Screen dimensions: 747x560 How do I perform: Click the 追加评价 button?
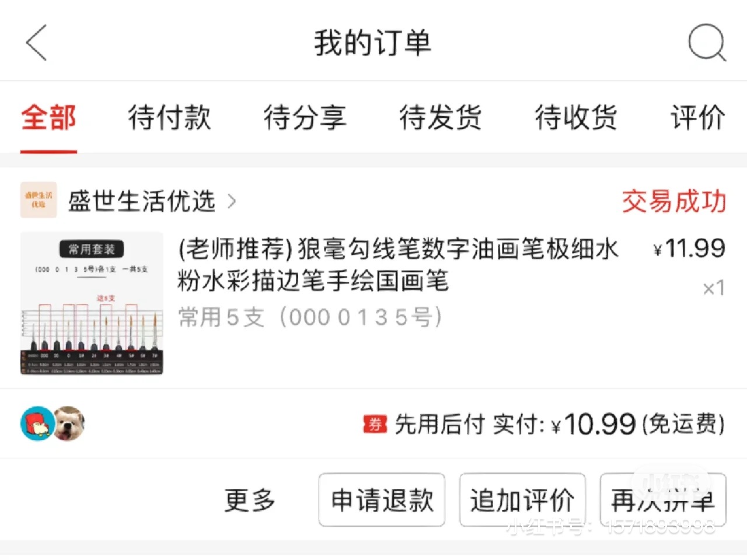point(522,500)
